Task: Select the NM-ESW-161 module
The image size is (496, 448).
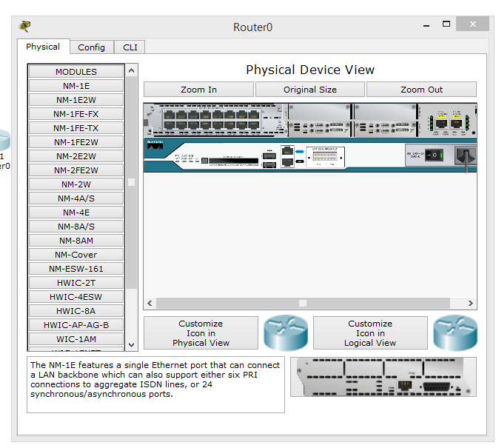Action: pos(76,269)
